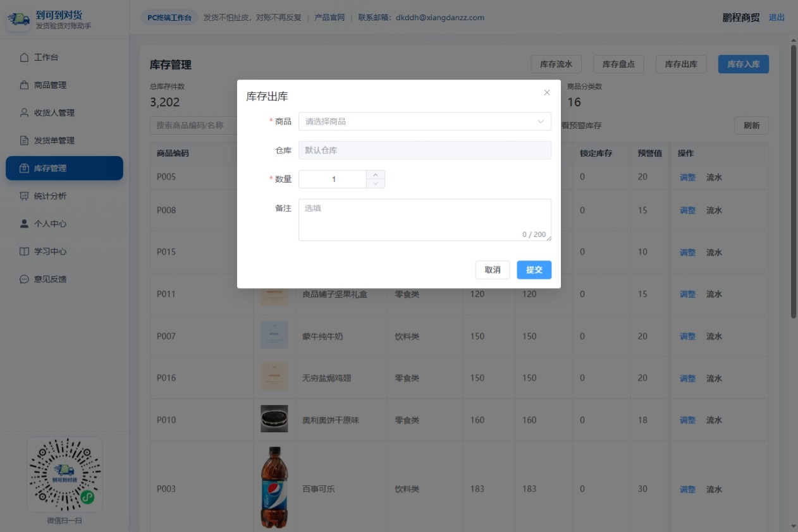Screen dimensions: 798x532
Task: Click the 收货人管理 person icon
Action: pos(24,113)
